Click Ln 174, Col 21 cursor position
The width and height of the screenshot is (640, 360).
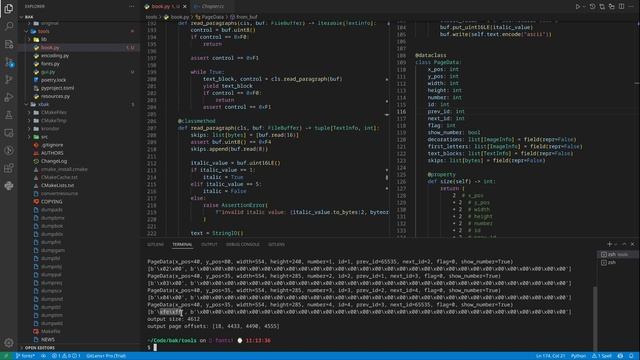(x=550, y=356)
